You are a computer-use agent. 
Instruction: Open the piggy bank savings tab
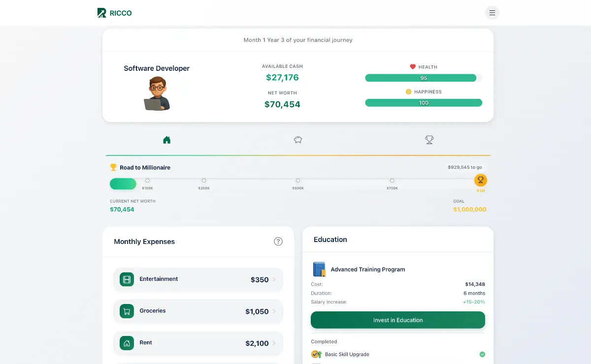click(298, 140)
